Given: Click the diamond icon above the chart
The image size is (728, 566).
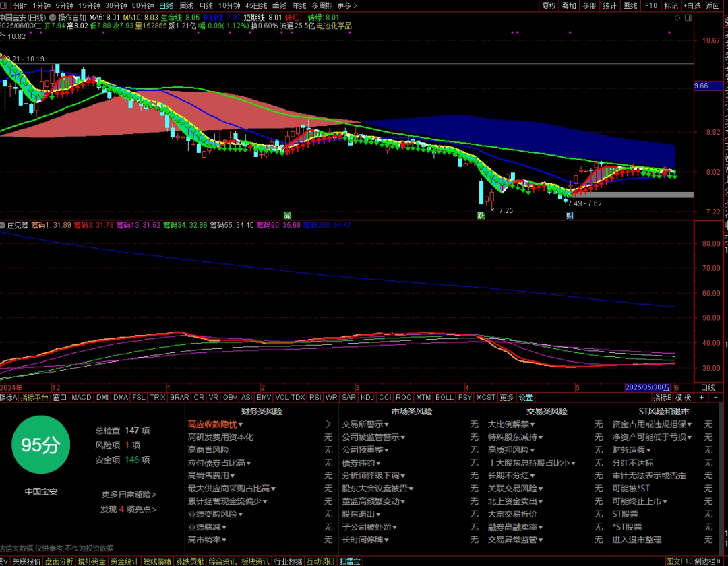Looking at the screenshot, I should click(677, 18).
